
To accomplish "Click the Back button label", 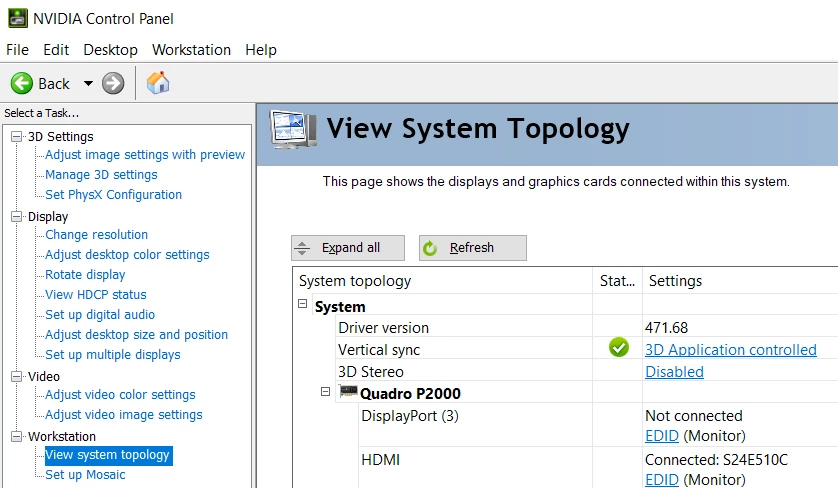I will [x=54, y=84].
